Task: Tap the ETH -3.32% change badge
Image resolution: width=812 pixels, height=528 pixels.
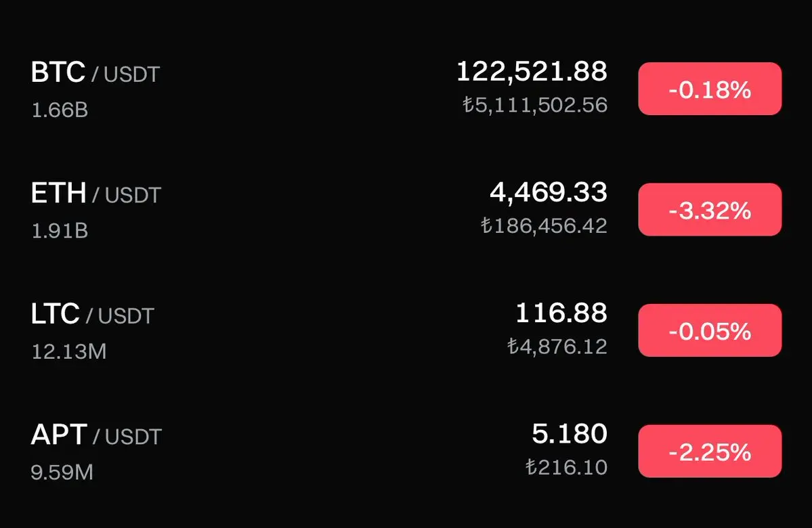Action: [710, 210]
